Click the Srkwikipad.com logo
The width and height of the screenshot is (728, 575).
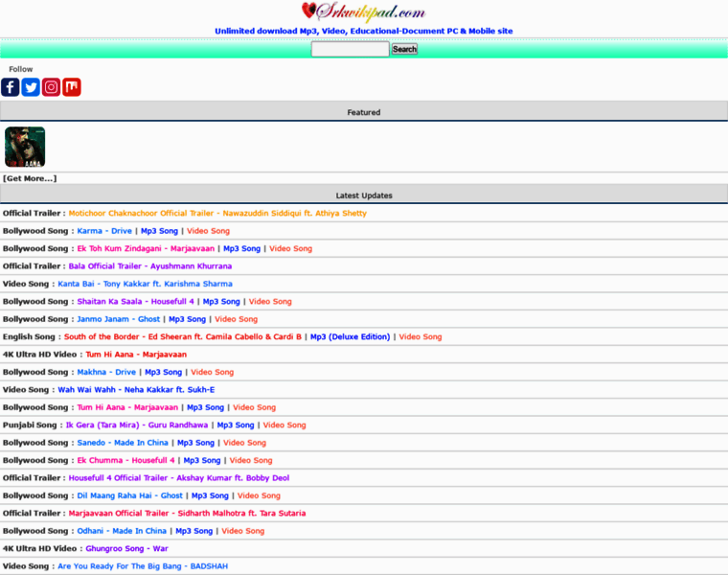pos(364,11)
